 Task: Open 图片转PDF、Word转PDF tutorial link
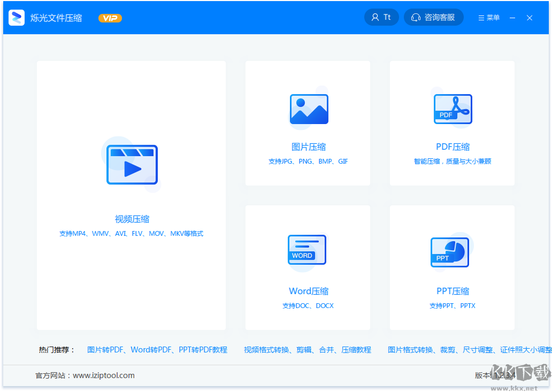click(x=157, y=350)
